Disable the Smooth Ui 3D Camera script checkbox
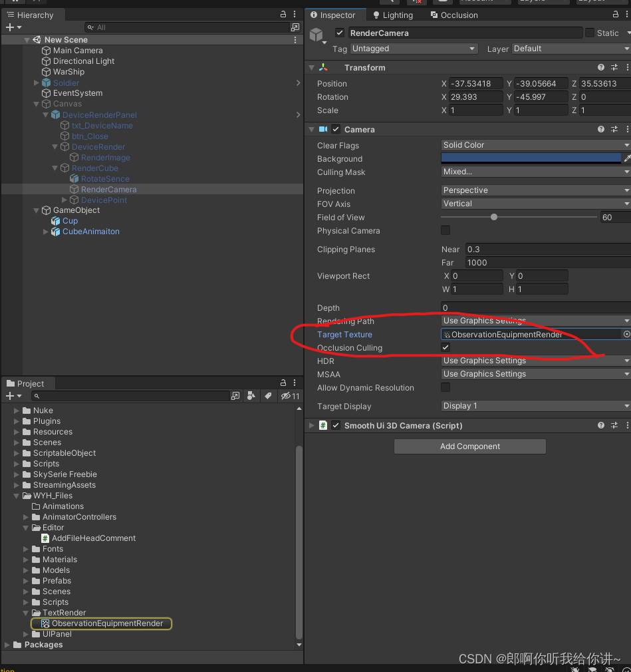 tap(336, 425)
